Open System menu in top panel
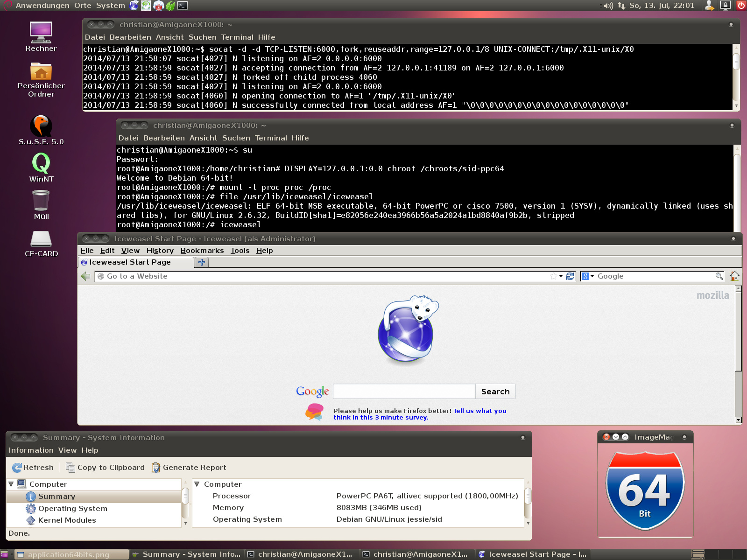The image size is (747, 560). [111, 6]
